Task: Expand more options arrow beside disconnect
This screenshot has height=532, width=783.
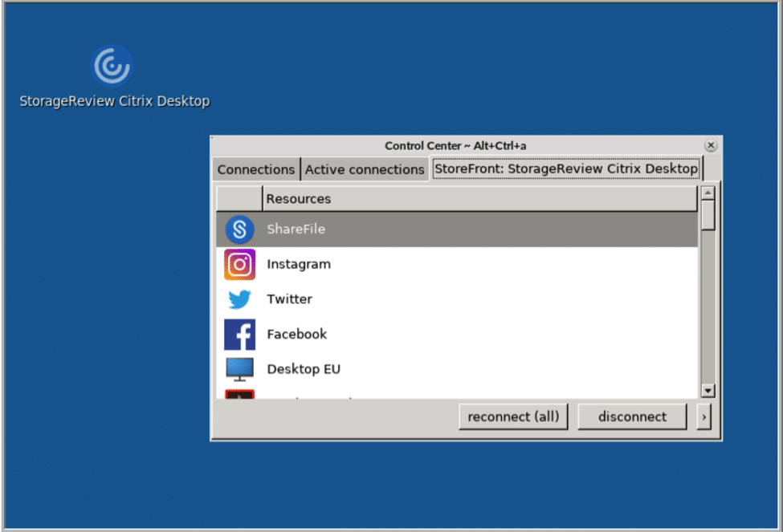Action: (704, 416)
